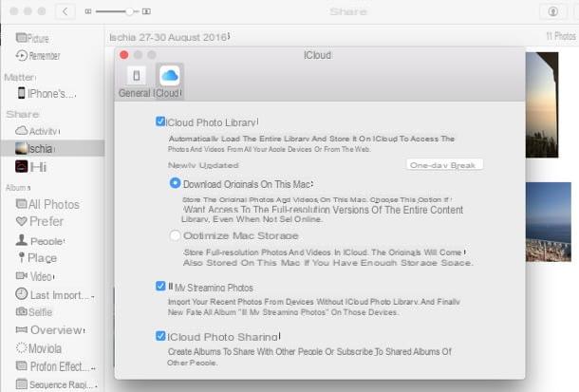Select Optimize Mac Storage radio button
This screenshot has height=392, width=579.
pos(175,235)
